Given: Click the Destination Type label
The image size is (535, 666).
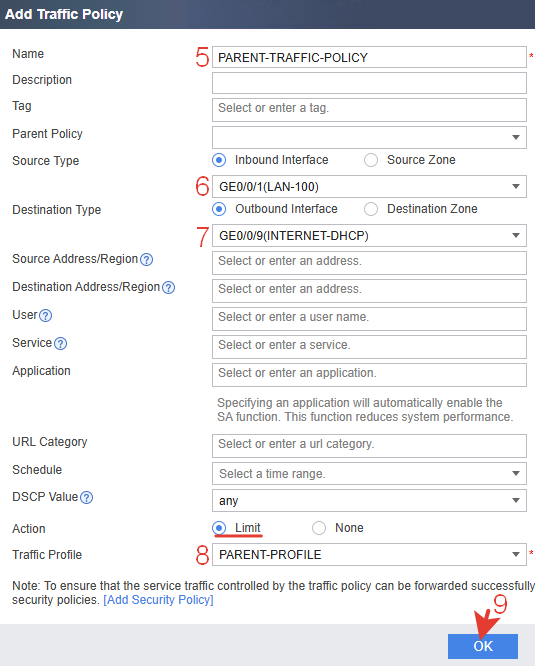Looking at the screenshot, I should click(x=57, y=210).
